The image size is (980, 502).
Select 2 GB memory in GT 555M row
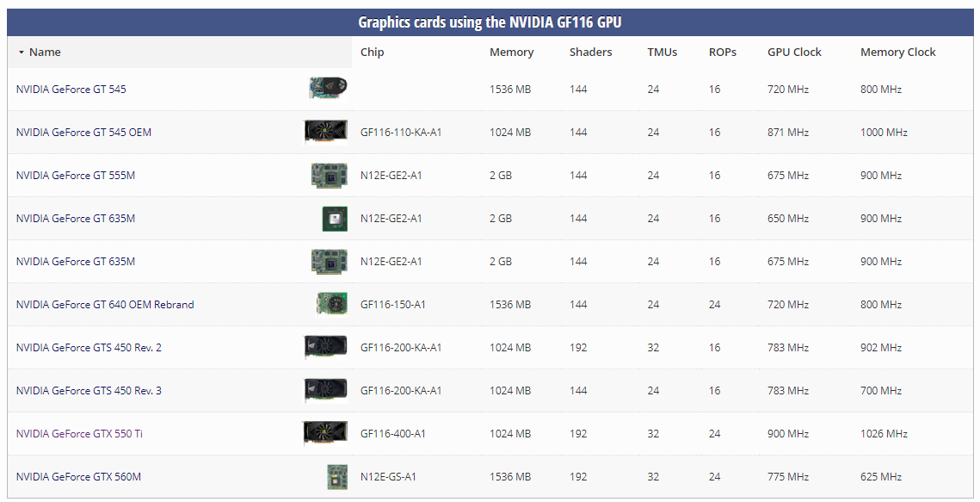click(501, 176)
